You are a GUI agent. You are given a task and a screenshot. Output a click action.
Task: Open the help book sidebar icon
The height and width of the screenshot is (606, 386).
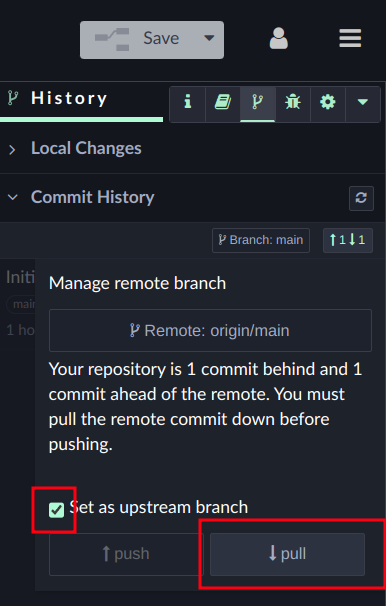pos(223,102)
